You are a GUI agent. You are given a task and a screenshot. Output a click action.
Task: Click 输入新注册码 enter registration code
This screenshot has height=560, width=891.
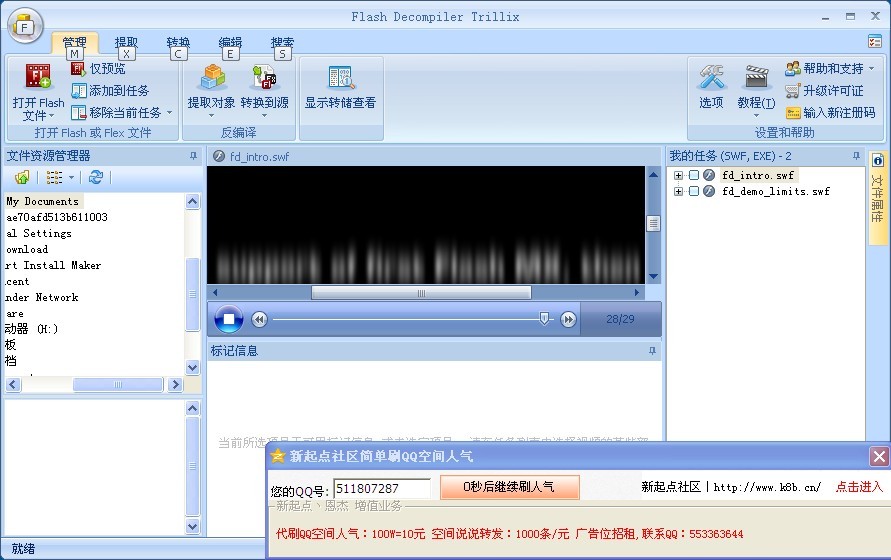click(x=830, y=113)
